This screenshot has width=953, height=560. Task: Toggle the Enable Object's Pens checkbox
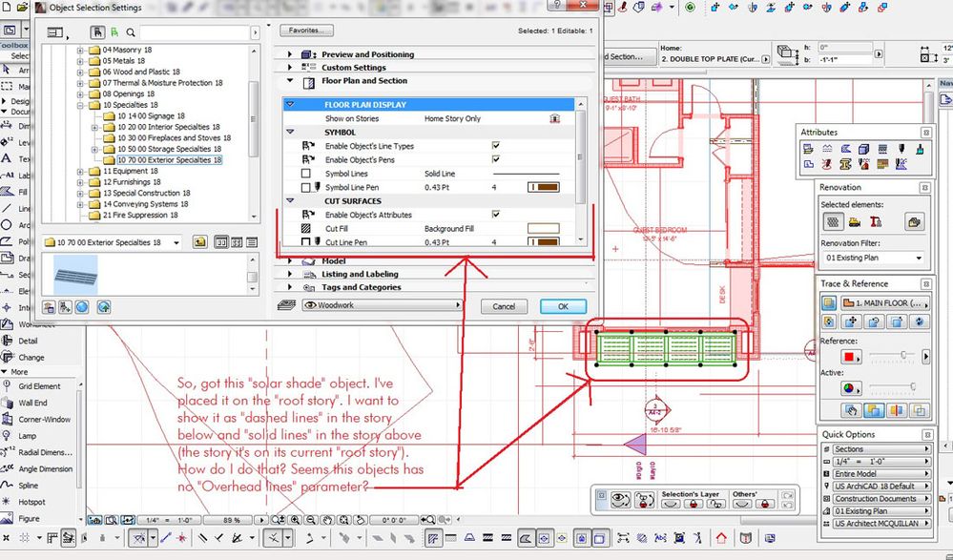pos(495,159)
